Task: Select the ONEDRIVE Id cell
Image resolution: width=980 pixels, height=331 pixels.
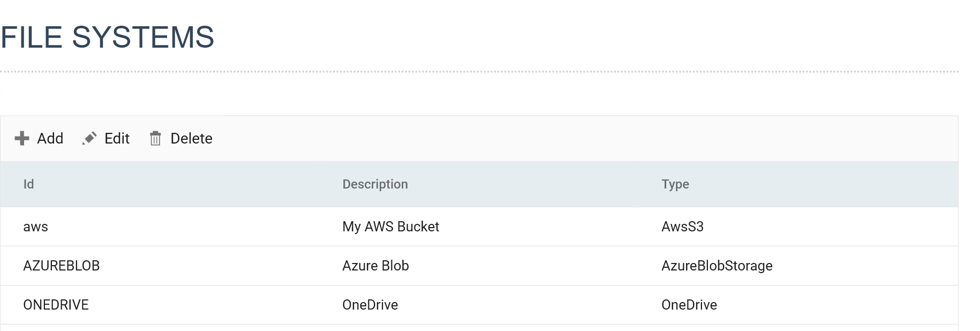Action: click(160, 305)
